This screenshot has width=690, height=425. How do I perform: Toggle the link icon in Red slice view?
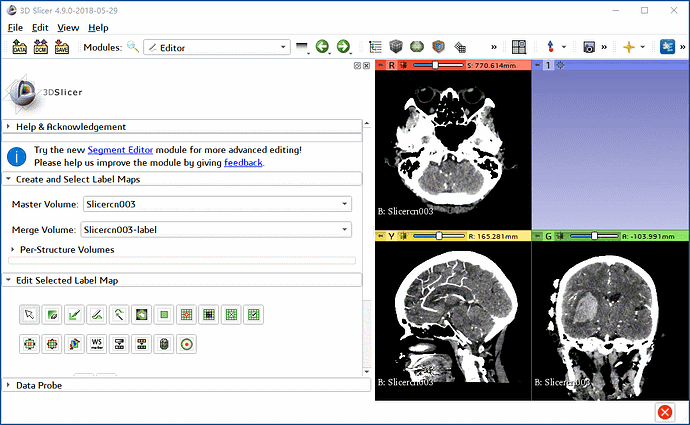(x=404, y=65)
